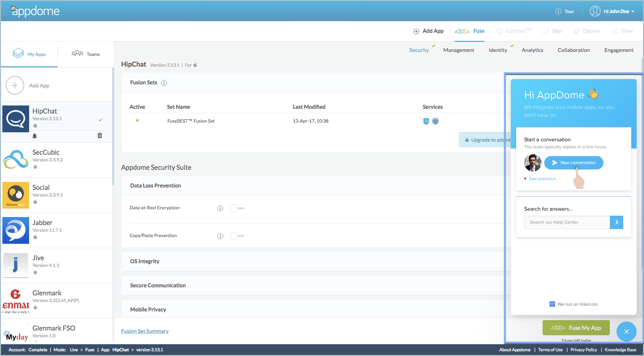Screen dimensions: 644x356
Task: Click the Appdome logo
Action: tap(36, 11)
